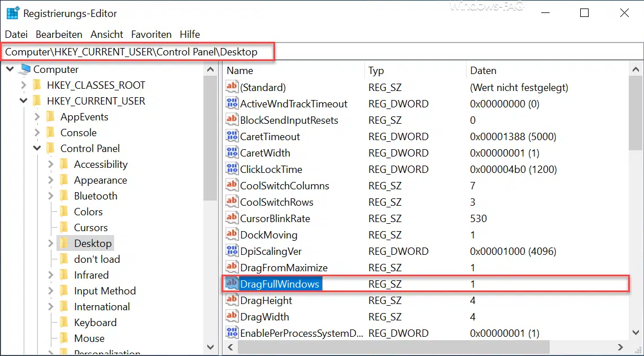Open the Bearbeiten menu
644x356 pixels.
coord(59,34)
